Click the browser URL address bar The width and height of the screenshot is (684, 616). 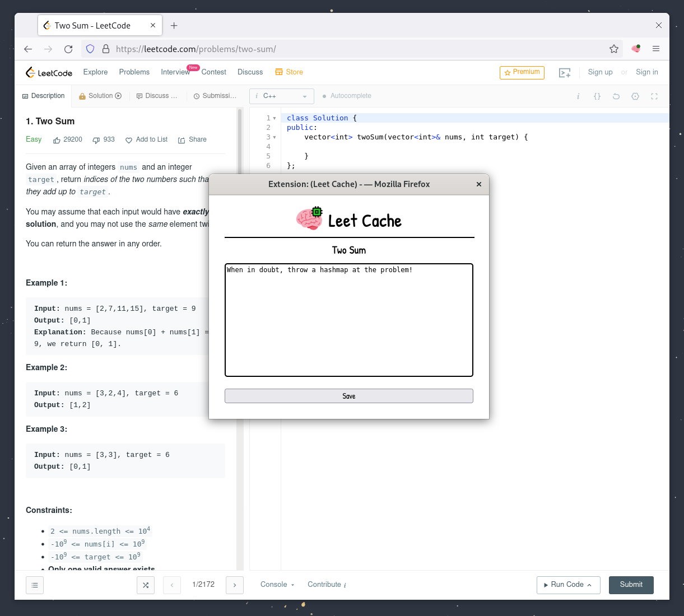[x=353, y=49]
